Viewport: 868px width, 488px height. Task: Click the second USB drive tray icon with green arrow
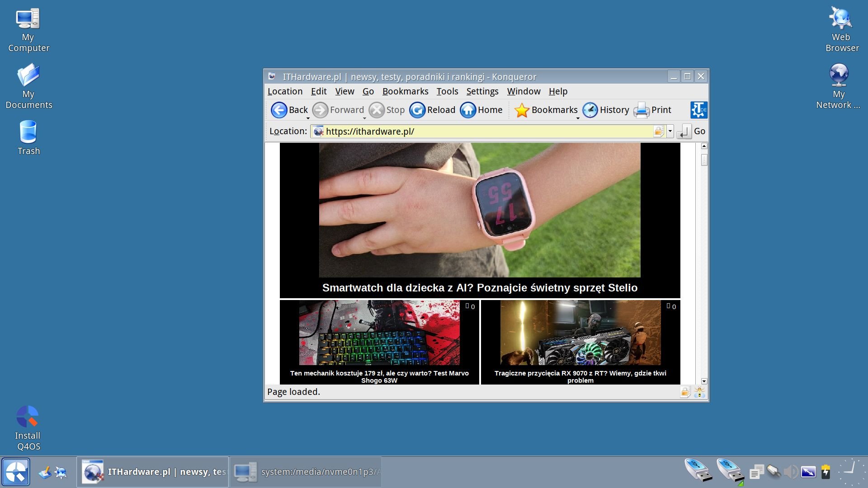click(x=730, y=471)
